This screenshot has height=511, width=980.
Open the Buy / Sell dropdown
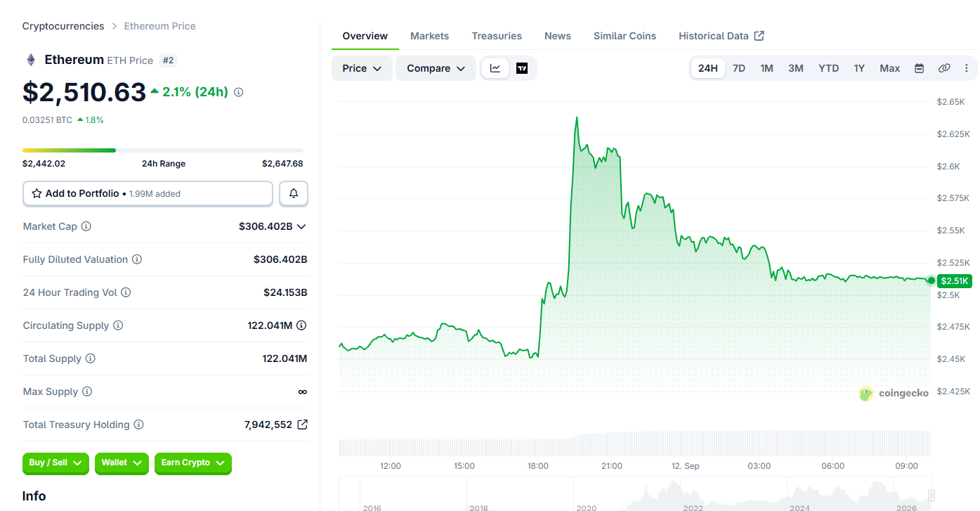pyautogui.click(x=55, y=463)
